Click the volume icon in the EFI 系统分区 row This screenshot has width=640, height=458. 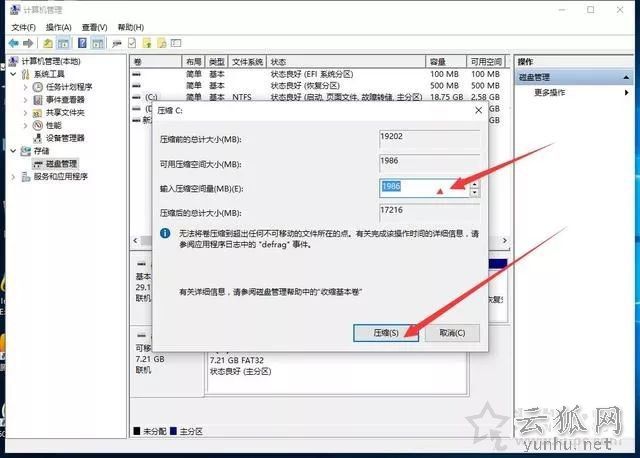coord(137,74)
